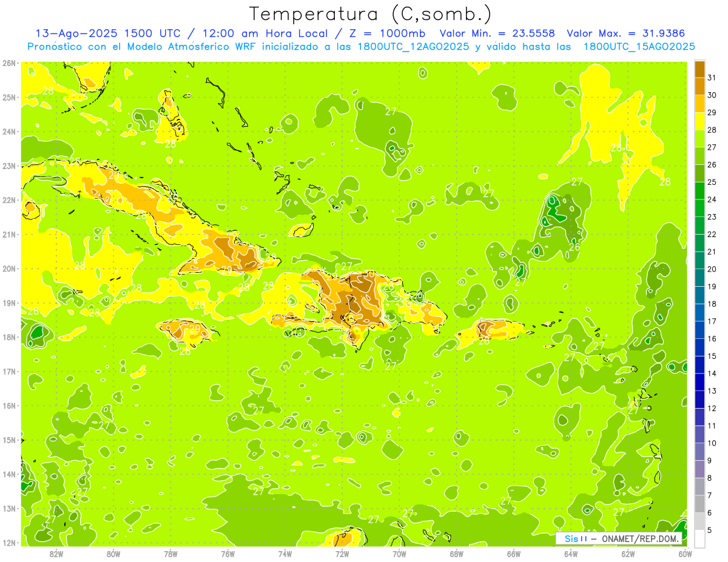Click the latitude label "13N"
Screen dimensions: 728x562
tap(9, 508)
